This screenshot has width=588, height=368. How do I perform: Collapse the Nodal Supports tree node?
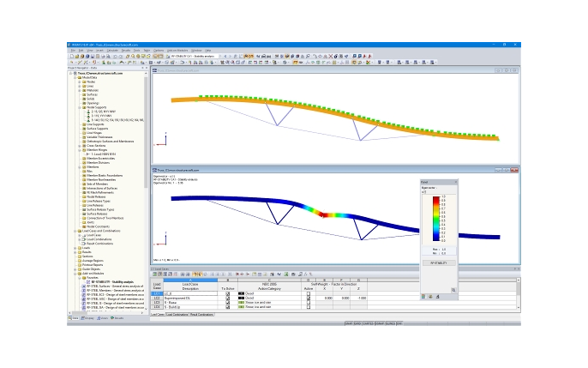(x=80, y=107)
